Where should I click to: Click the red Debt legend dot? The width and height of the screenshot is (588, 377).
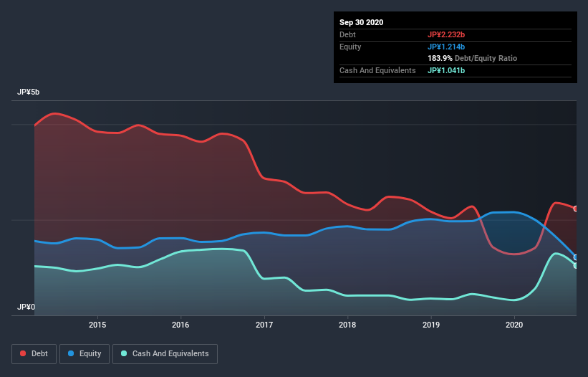pos(23,353)
